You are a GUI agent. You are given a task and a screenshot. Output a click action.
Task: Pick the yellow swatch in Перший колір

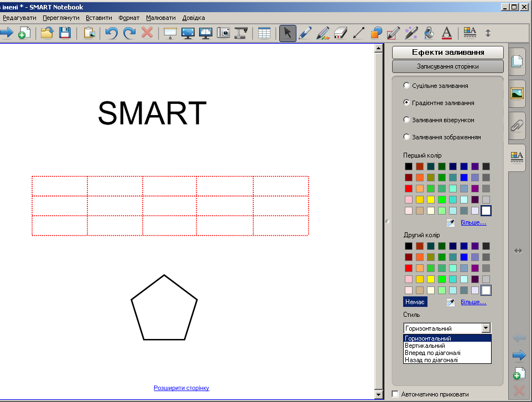coord(431,200)
